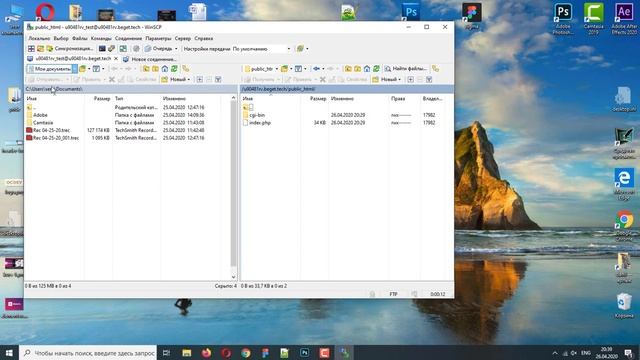This screenshot has width=640, height=360.
Task: Click the Найти файлы button
Action: pos(406,69)
